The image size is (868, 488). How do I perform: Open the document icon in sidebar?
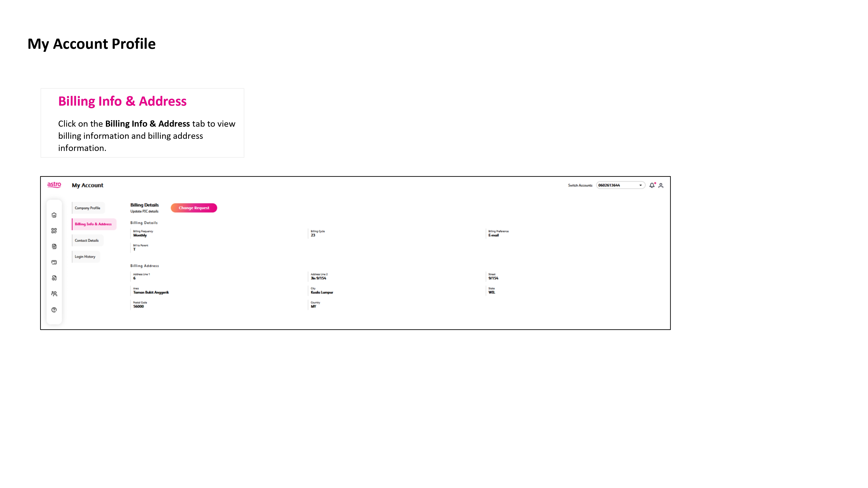[x=54, y=247]
